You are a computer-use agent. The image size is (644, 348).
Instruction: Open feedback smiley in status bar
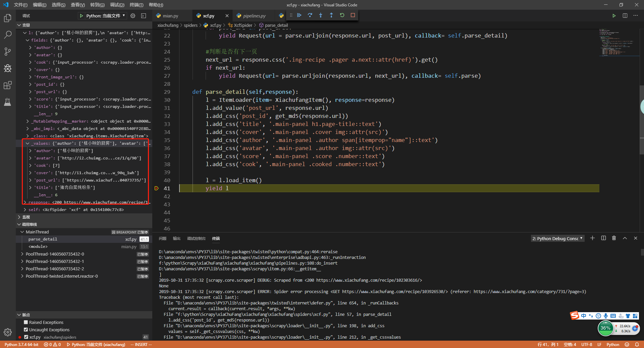click(627, 344)
